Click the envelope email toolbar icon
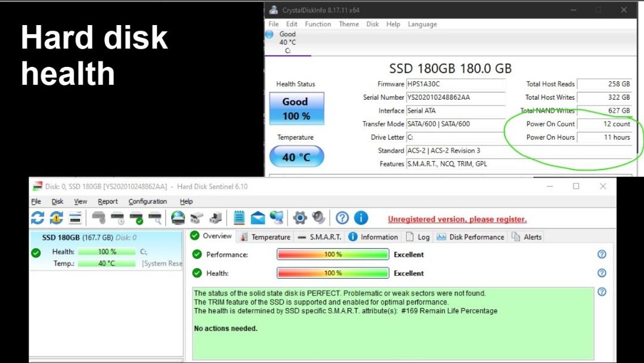 [258, 218]
